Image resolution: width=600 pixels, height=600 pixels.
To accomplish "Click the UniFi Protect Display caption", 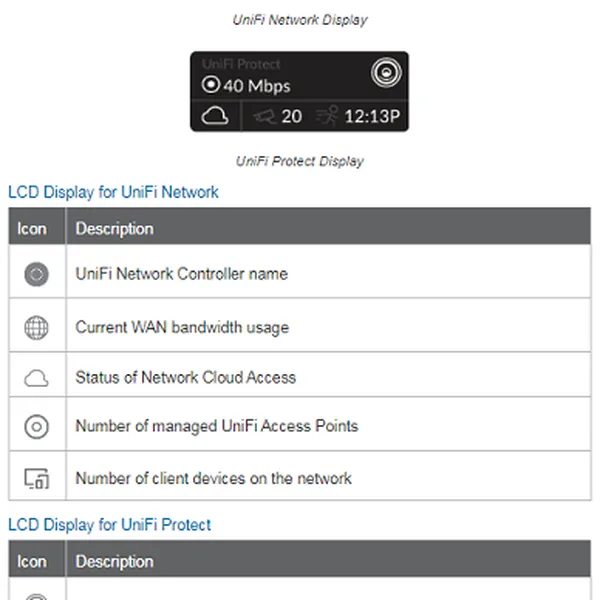I will pyautogui.click(x=300, y=161).
